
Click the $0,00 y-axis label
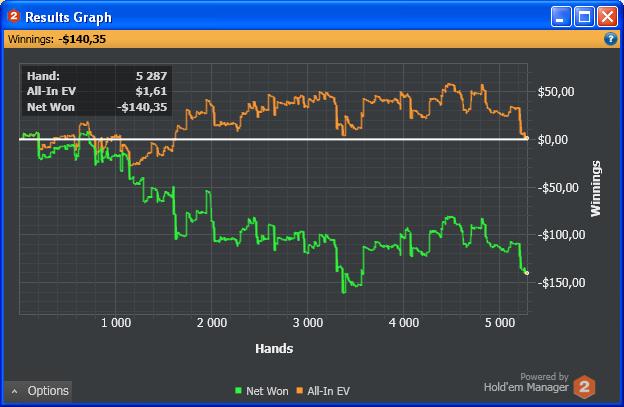(553, 140)
